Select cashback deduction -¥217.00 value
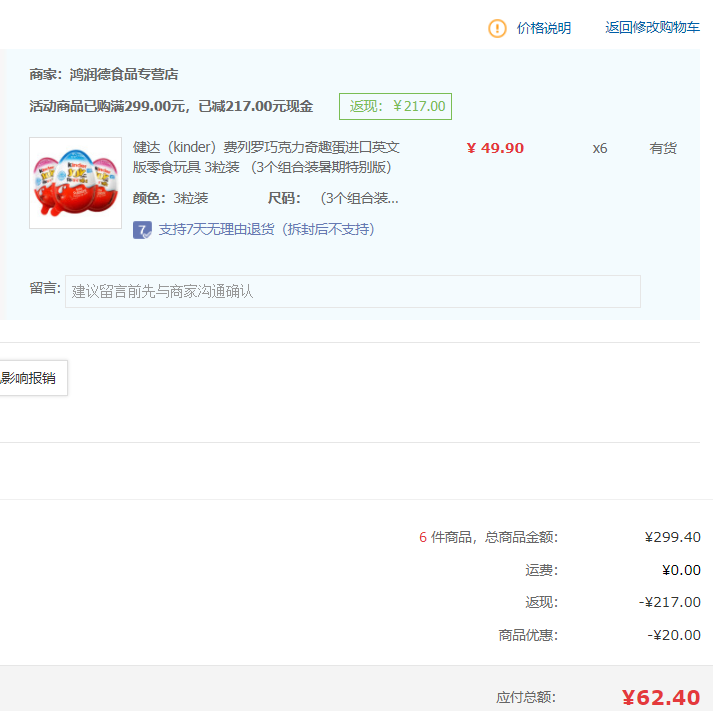Viewport: 713px width, 711px height. click(669, 602)
